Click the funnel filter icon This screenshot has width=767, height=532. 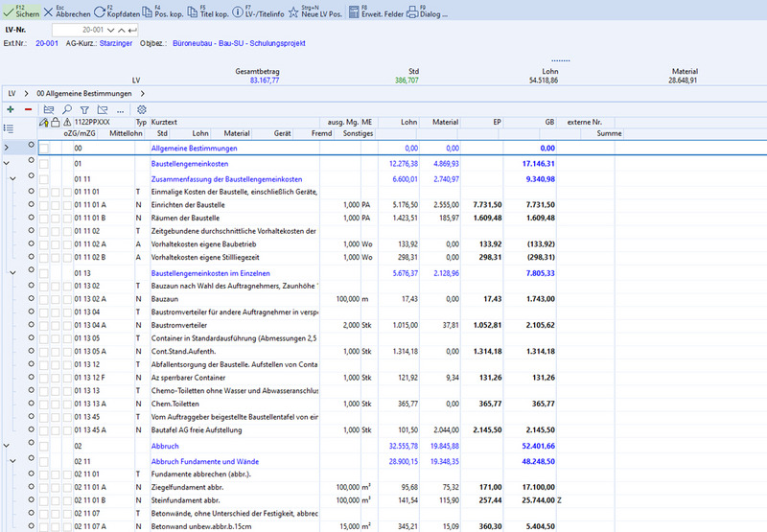83,110
